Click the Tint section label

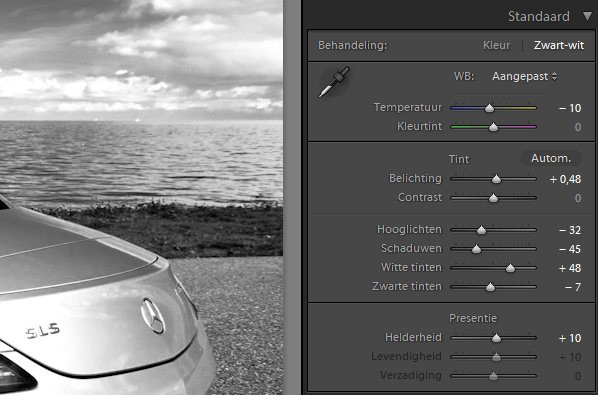459,159
